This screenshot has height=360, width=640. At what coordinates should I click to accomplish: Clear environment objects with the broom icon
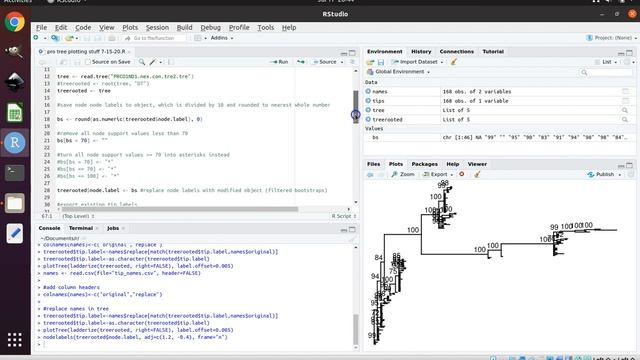click(453, 62)
